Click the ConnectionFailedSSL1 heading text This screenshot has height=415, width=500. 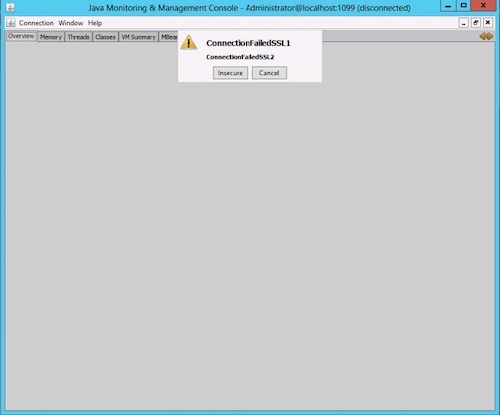248,43
